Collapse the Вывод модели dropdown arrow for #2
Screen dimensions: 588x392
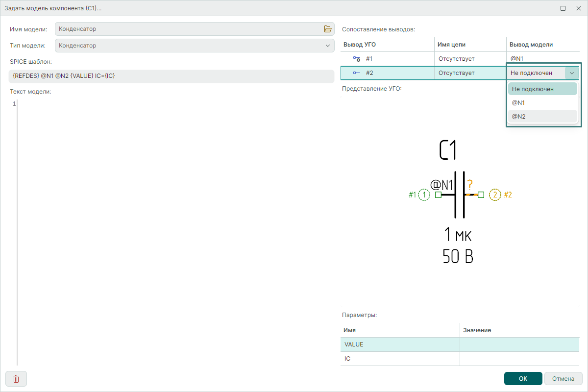[x=572, y=73]
